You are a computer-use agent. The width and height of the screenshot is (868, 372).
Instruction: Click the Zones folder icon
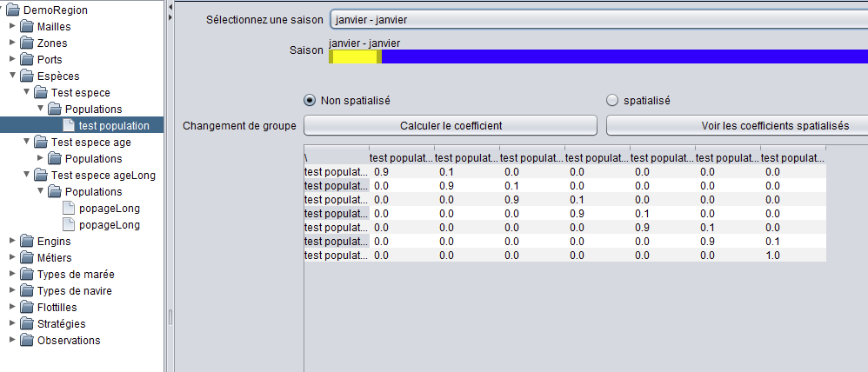(27, 43)
